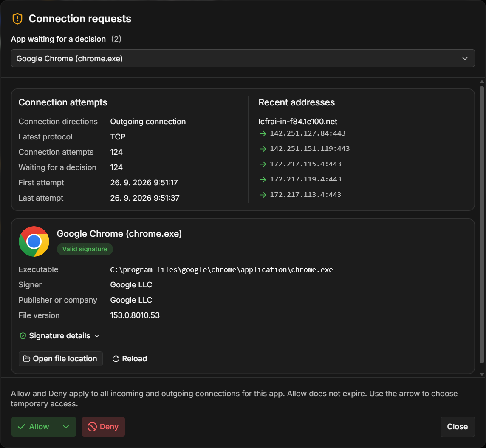This screenshot has width=486, height=448.
Task: Click the address 142.251.127.84:443
Action: (308, 133)
